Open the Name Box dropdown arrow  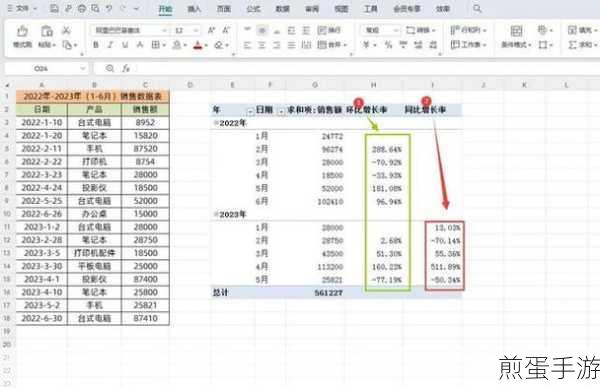[x=83, y=68]
